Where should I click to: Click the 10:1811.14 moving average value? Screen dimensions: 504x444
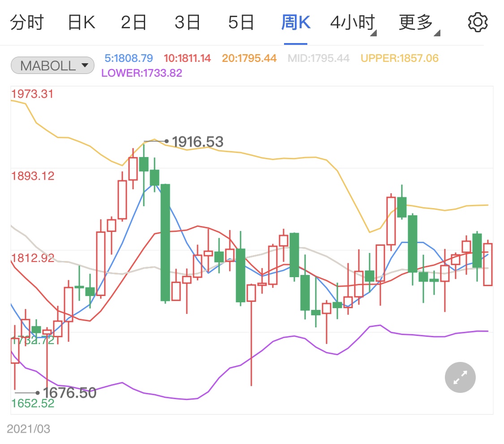point(187,58)
